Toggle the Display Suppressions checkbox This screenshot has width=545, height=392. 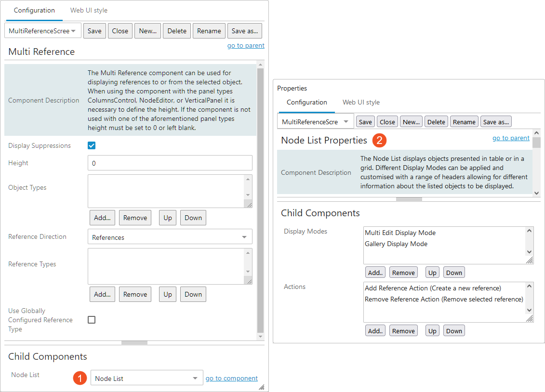pyautogui.click(x=92, y=145)
